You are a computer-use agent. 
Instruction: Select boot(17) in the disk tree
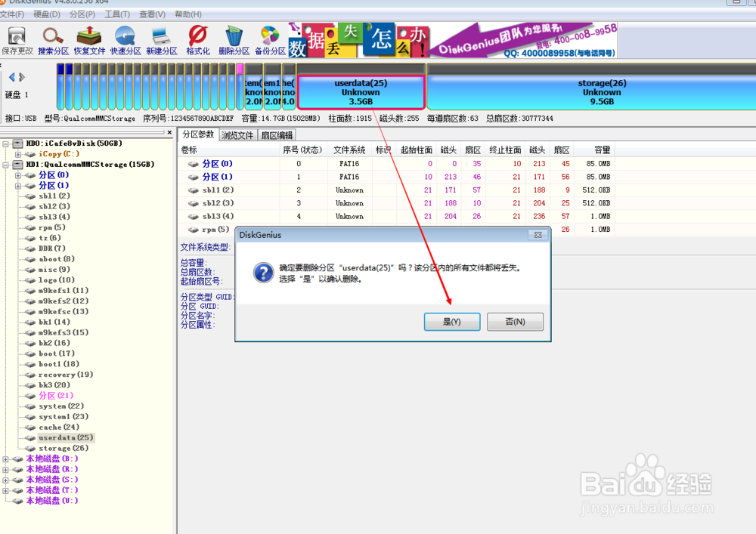[57, 354]
